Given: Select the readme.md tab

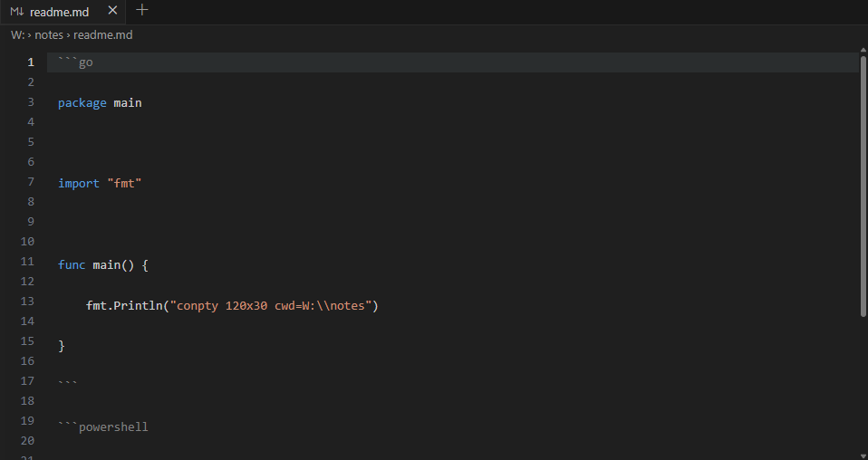Looking at the screenshot, I should point(63,12).
